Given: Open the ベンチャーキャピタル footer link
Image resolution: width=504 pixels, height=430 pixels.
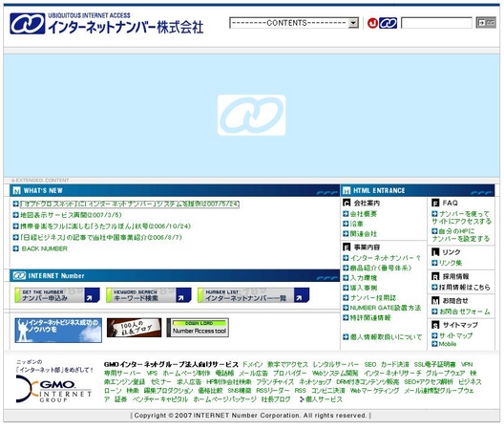Looking at the screenshot, I should coord(160,399).
